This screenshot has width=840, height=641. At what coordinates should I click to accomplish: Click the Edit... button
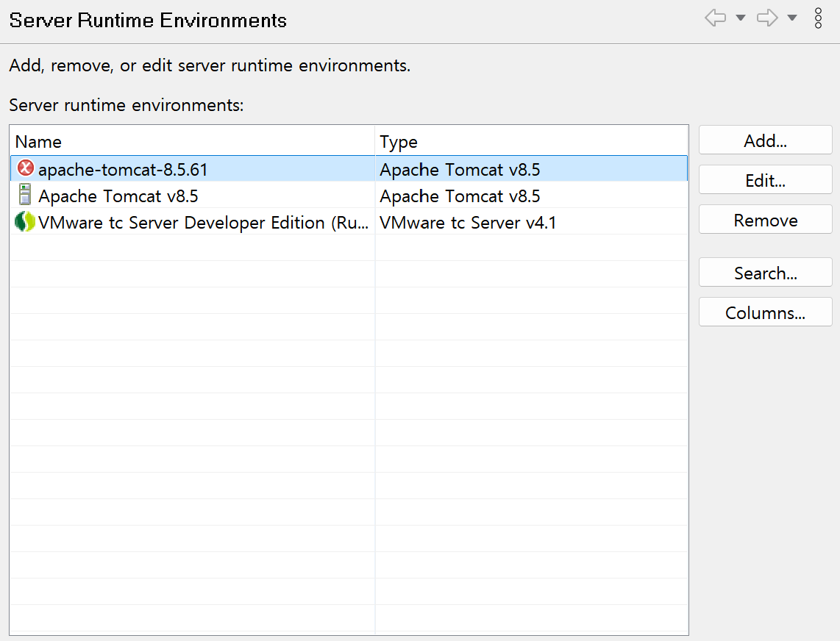coord(765,180)
